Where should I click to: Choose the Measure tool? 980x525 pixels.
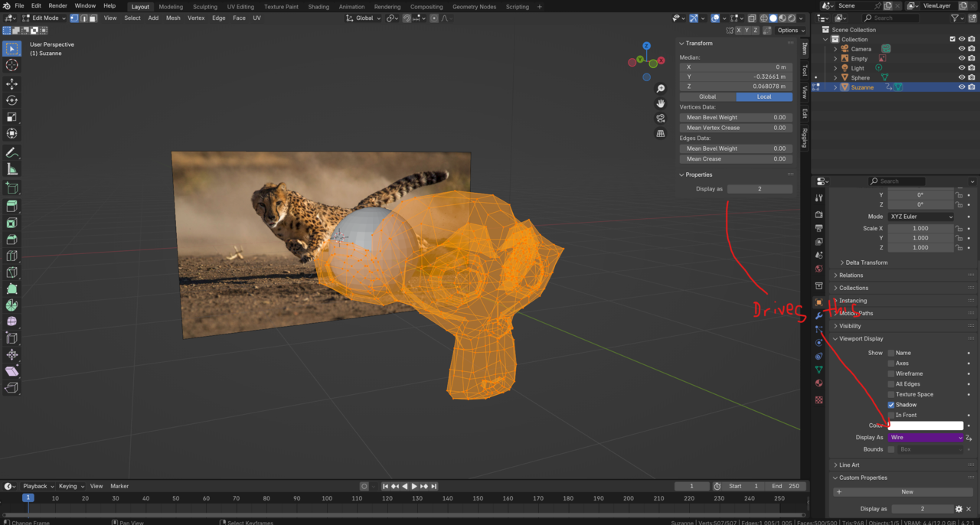11,169
